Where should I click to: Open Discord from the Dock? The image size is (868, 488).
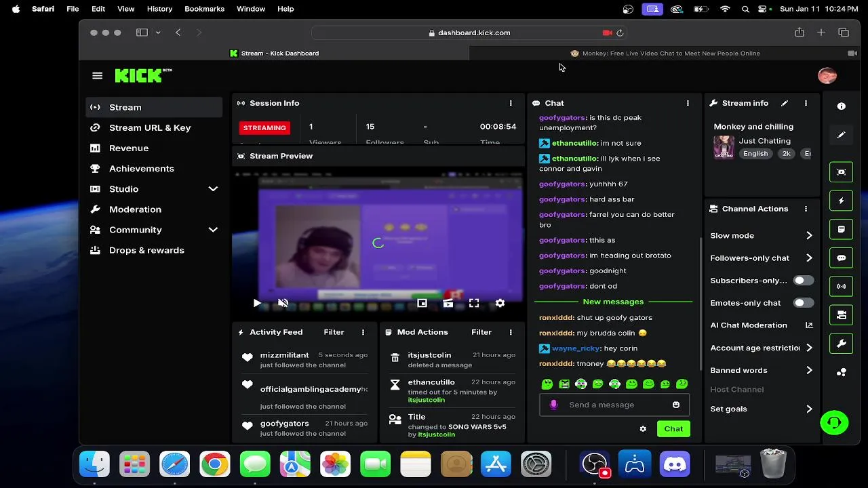674,464
